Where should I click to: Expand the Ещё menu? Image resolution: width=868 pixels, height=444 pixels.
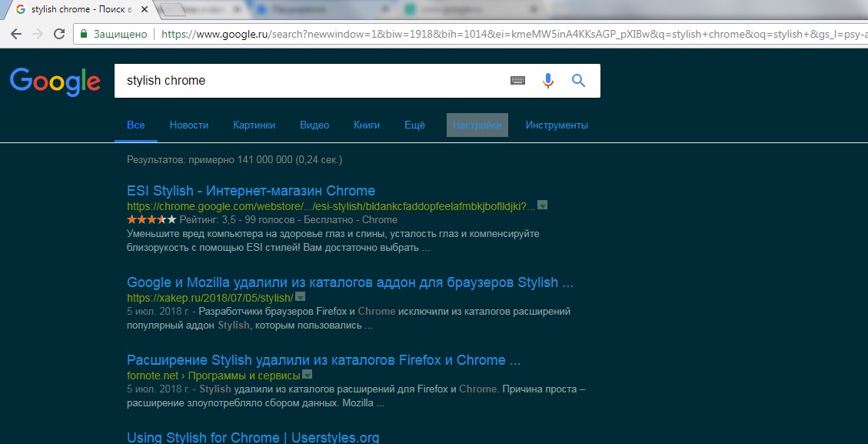click(414, 125)
